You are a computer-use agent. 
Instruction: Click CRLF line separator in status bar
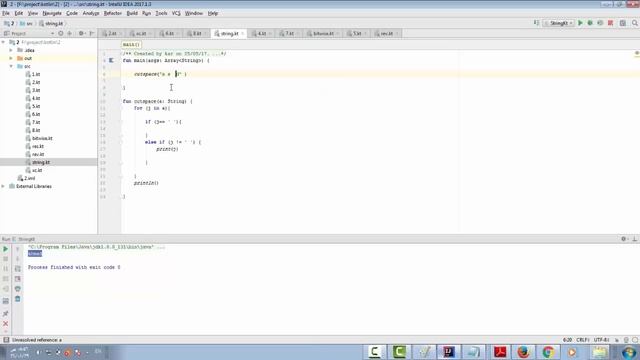582,340
